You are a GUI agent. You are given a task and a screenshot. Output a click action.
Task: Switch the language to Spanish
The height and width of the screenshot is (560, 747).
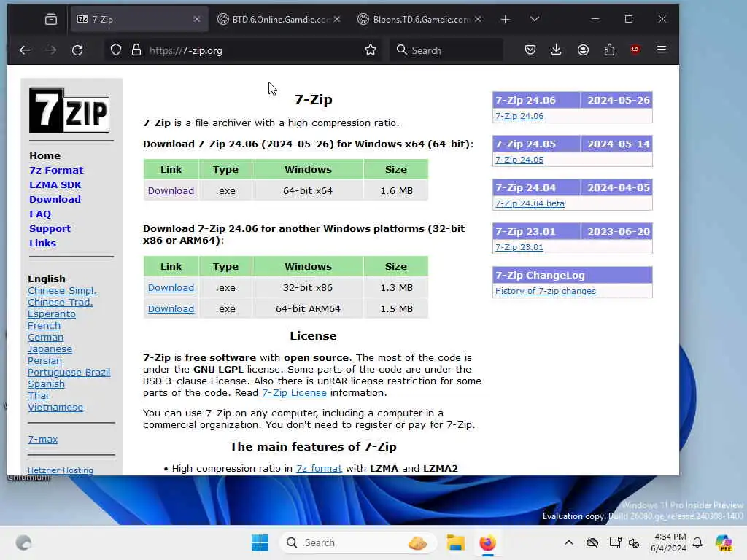point(46,384)
